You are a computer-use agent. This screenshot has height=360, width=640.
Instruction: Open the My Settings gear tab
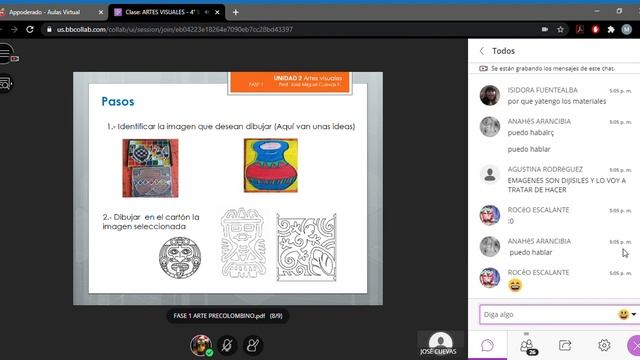pos(604,345)
